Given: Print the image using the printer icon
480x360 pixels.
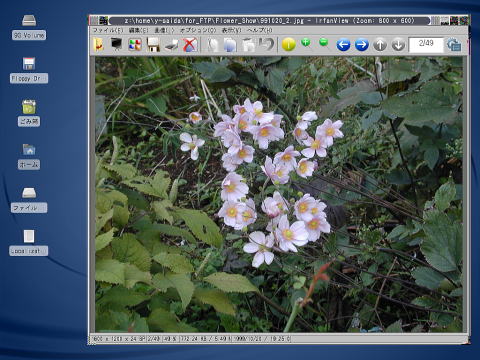Looking at the screenshot, I should click(172, 45).
